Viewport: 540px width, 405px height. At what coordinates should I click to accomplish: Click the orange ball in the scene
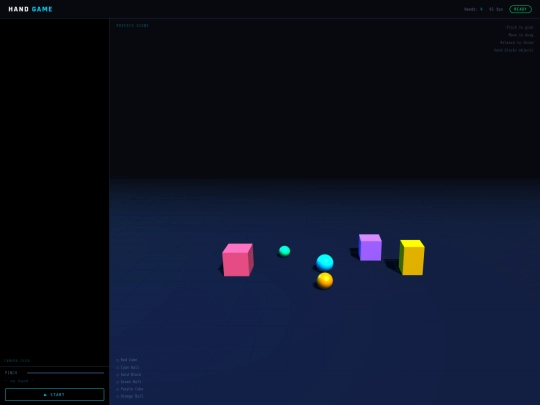pyautogui.click(x=325, y=281)
